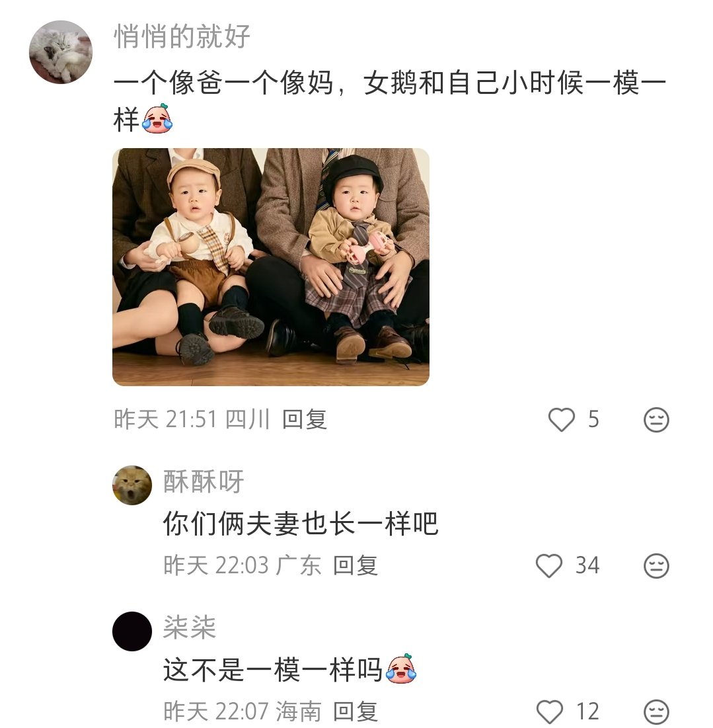Dislike the comment with 5 likes
This screenshot has height=728, width=713.
tap(656, 420)
